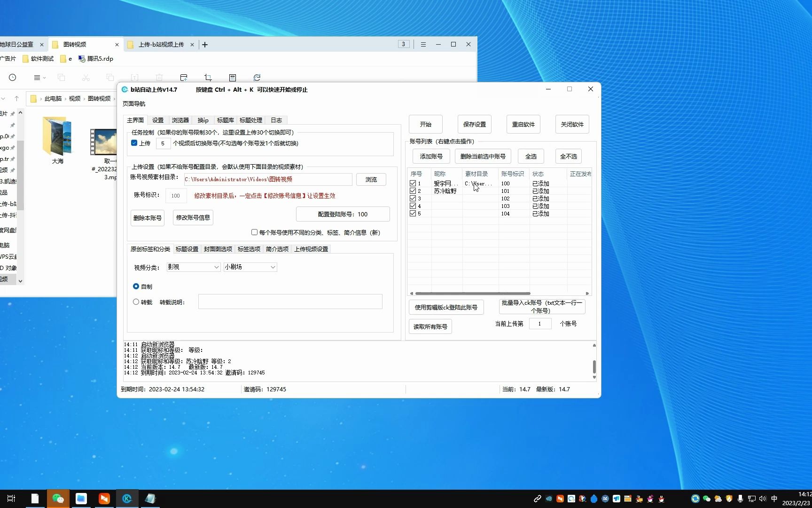Toggle the checkbox for account row 4
This screenshot has width=812, height=508.
click(x=413, y=206)
